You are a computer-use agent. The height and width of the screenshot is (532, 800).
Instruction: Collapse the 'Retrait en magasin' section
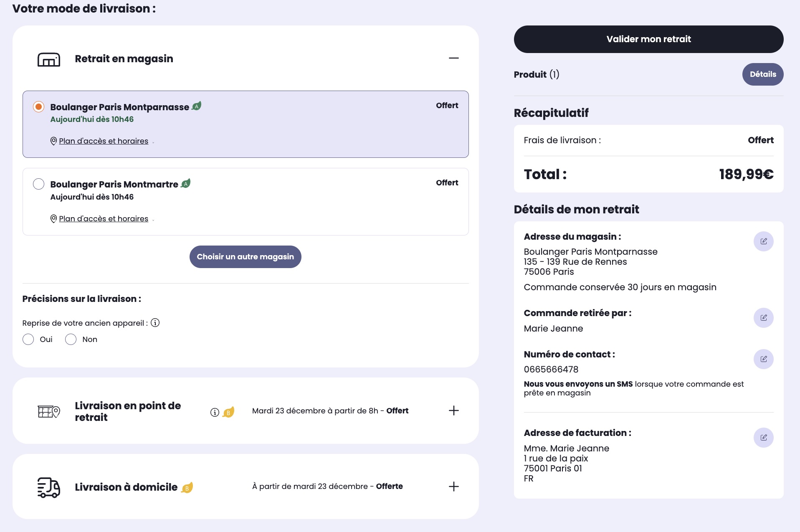click(x=453, y=58)
